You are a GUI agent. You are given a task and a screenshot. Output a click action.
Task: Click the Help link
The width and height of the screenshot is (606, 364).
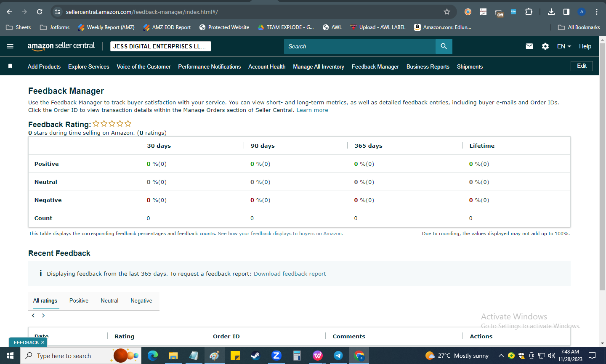[585, 46]
